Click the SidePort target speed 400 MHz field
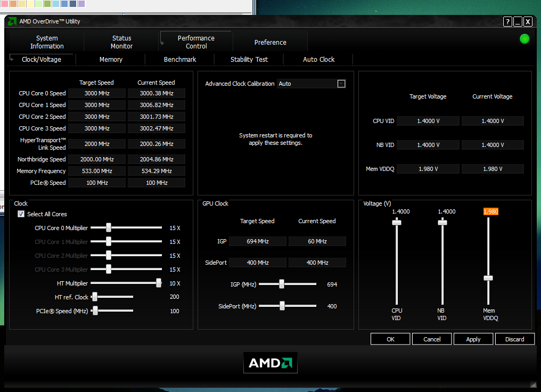 [258, 263]
